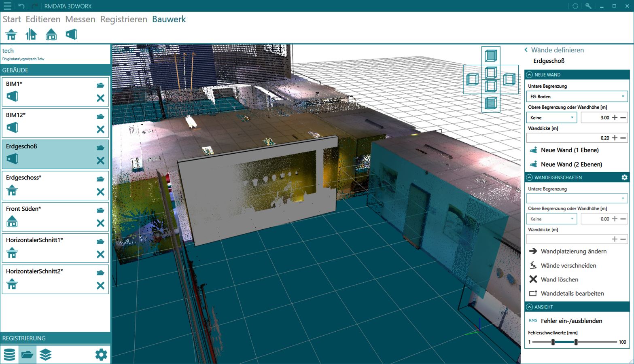Collapse the Ansicht section

[x=530, y=307]
